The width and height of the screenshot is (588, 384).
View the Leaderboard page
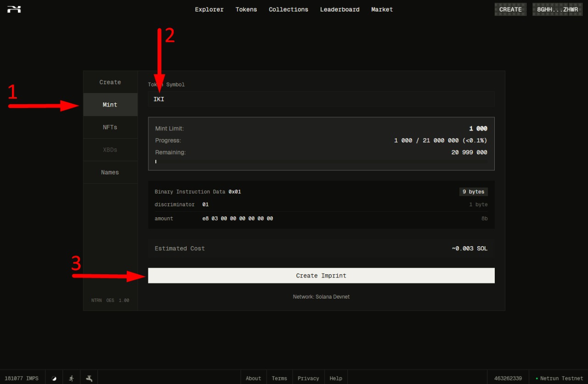(x=339, y=10)
